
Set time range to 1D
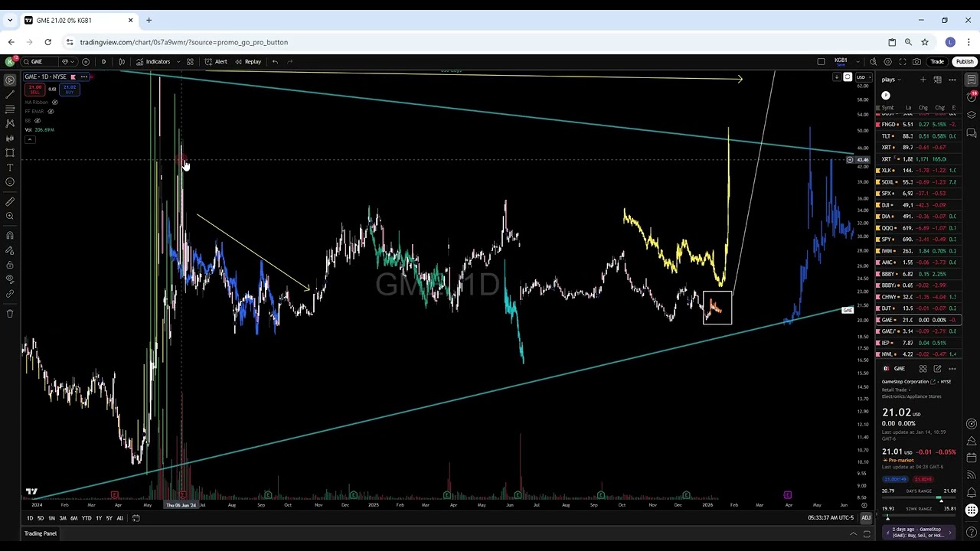[x=30, y=518]
